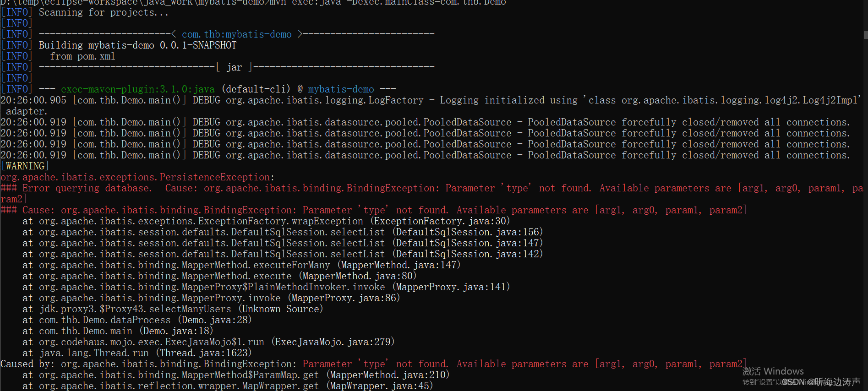The height and width of the screenshot is (391, 868).
Task: Click 'com.thb.Demo.dataProcess' stack line
Action: pos(104,320)
